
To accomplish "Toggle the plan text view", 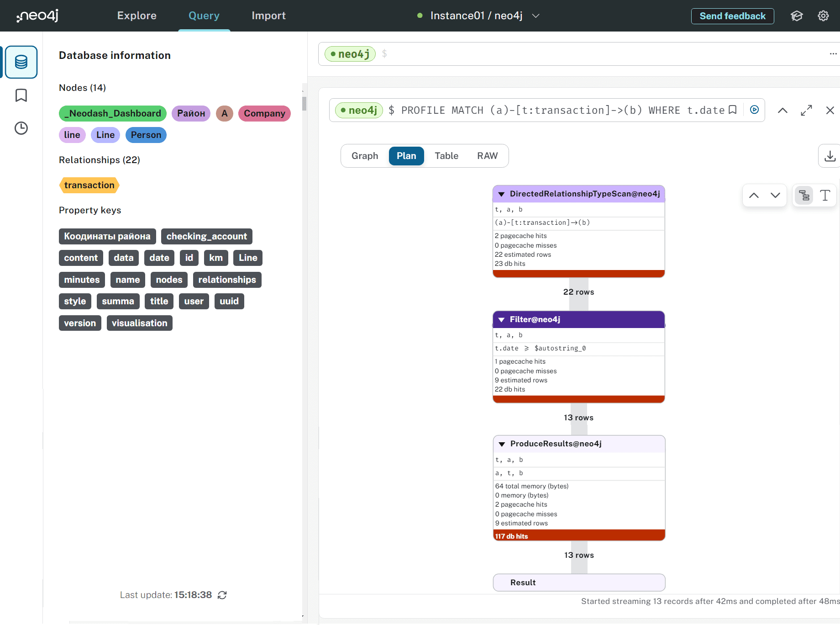I will point(825,196).
